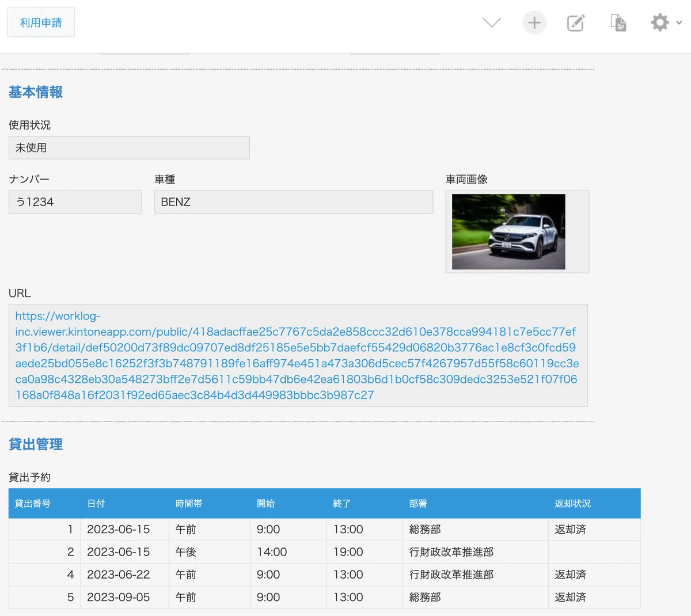This screenshot has width=691, height=616.
Task: Click the 使用状況 field showing 未使用
Action: [x=129, y=148]
